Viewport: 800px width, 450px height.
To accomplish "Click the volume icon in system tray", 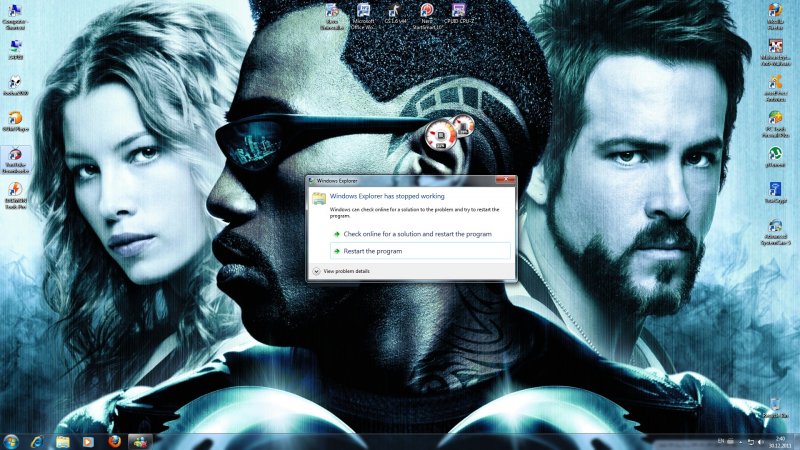I will tap(761, 442).
